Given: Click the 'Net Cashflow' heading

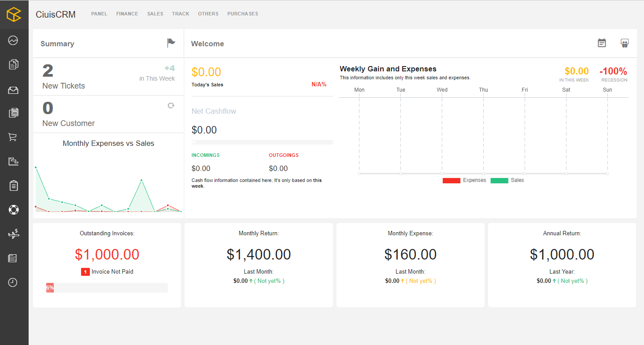Looking at the screenshot, I should (214, 111).
